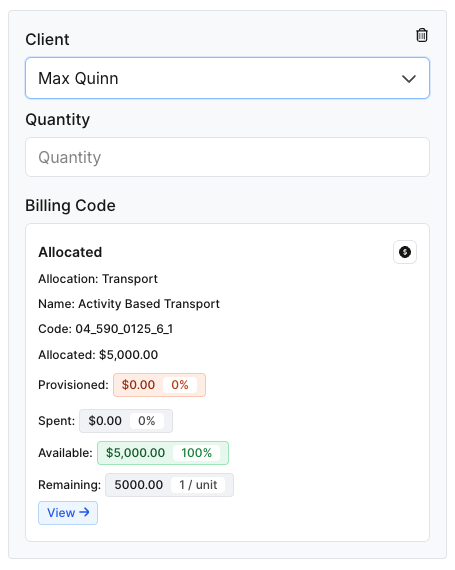The image size is (455, 570).
Task: Click the Name: Activity Based Transport text
Action: (129, 304)
